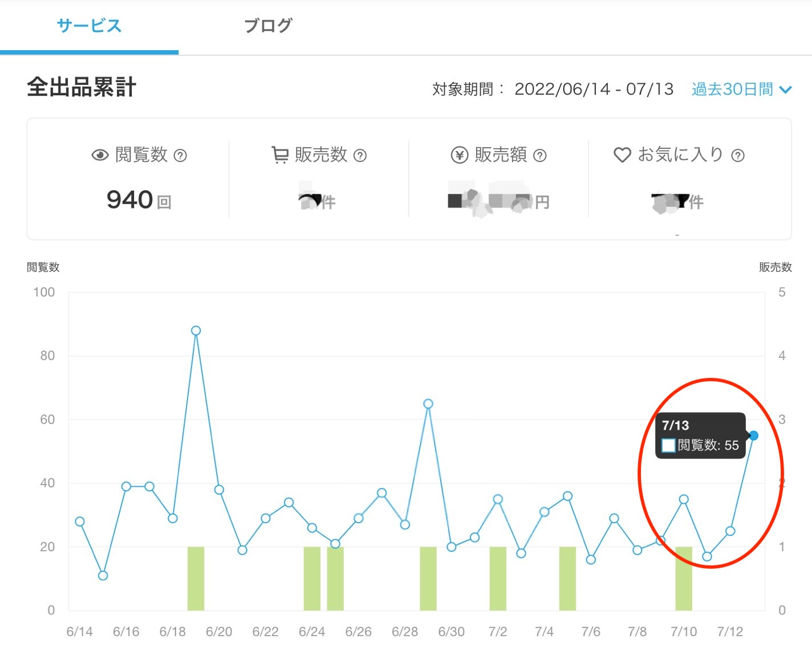Image resolution: width=812 pixels, height=656 pixels.
Task: Click the shopping cart icon for 販売数
Action: coord(280,155)
